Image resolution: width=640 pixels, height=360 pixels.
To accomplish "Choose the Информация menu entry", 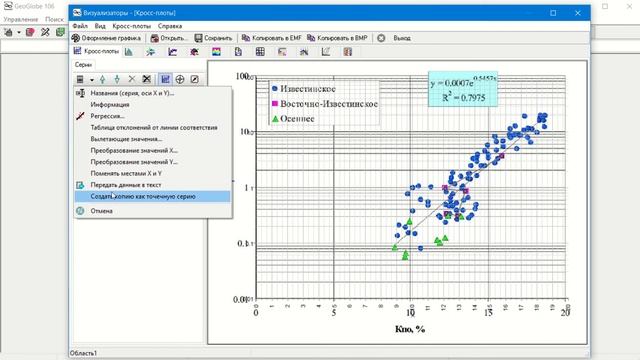I will point(153,104).
